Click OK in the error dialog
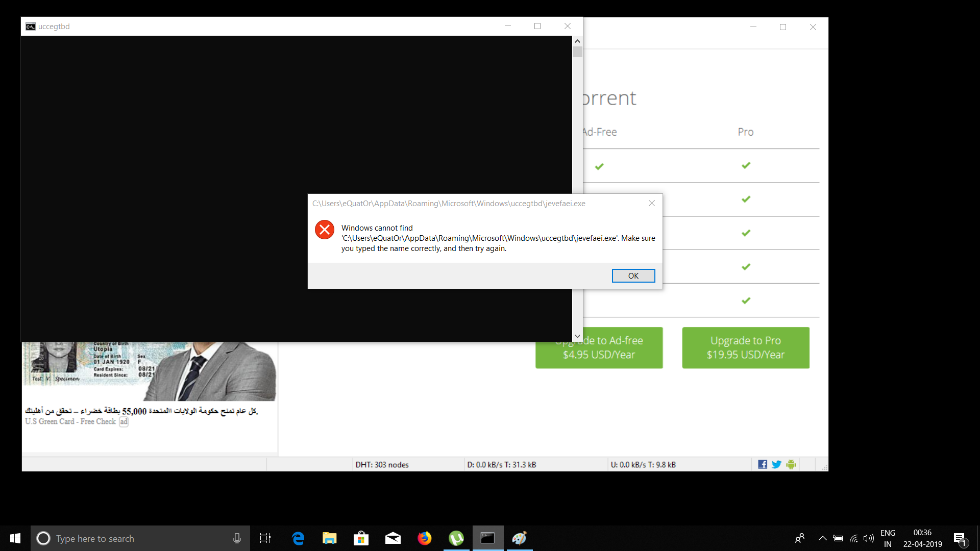Viewport: 980px width, 551px height. [633, 275]
